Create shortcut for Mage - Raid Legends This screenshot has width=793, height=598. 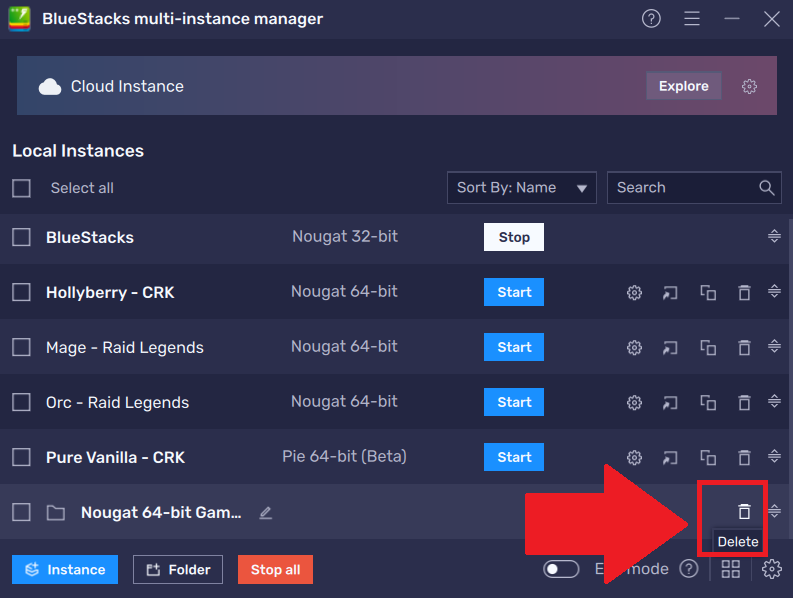click(x=670, y=348)
